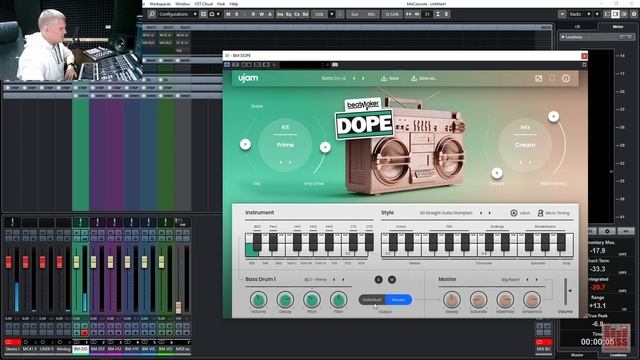This screenshot has width=640, height=360.
Task: Select Individual output mode
Action: [372, 300]
